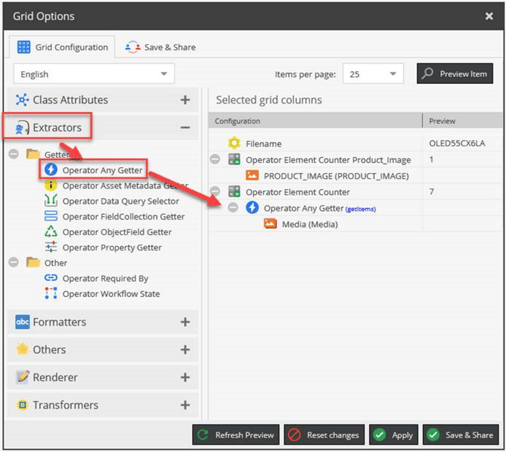Click the PRODUCT_IMAGE picture icon
The image size is (506, 452).
click(252, 175)
